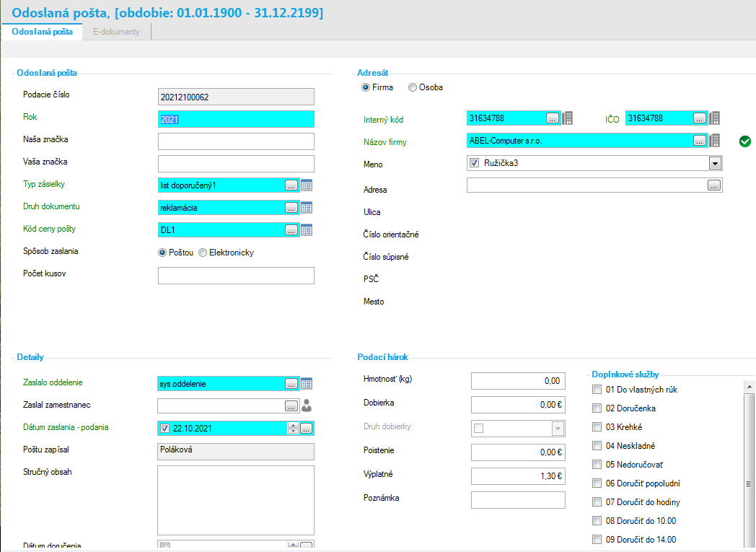Select the Osoba radio button
The image size is (756, 552).
[x=412, y=88]
